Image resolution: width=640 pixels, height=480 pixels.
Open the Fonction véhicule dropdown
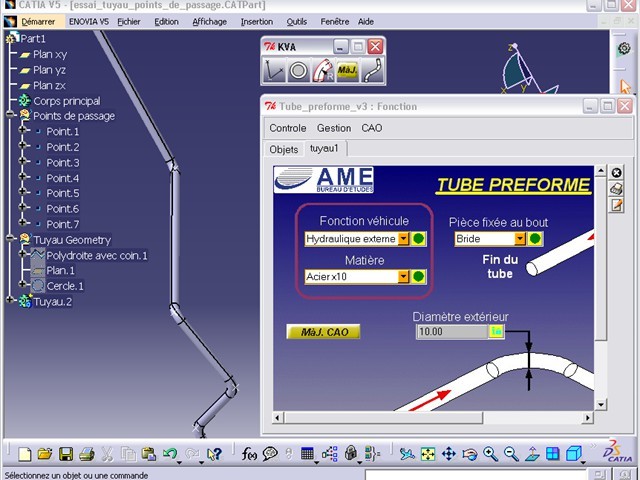click(403, 239)
